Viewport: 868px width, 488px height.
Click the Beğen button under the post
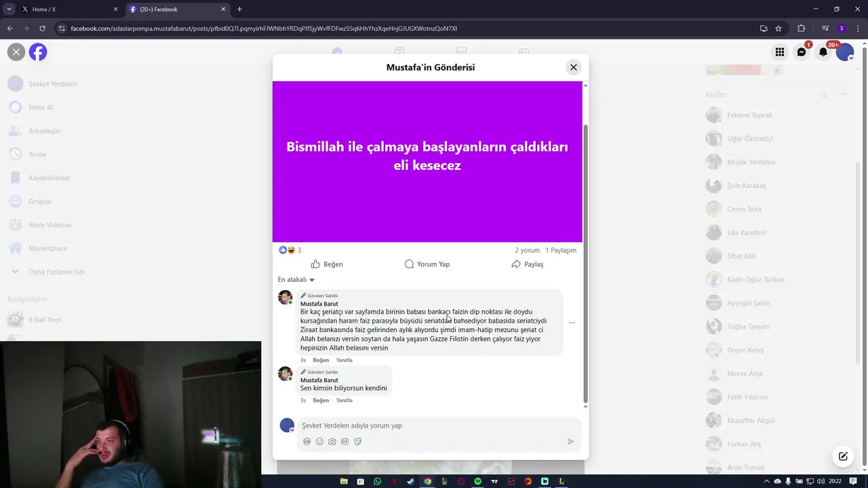click(x=327, y=264)
